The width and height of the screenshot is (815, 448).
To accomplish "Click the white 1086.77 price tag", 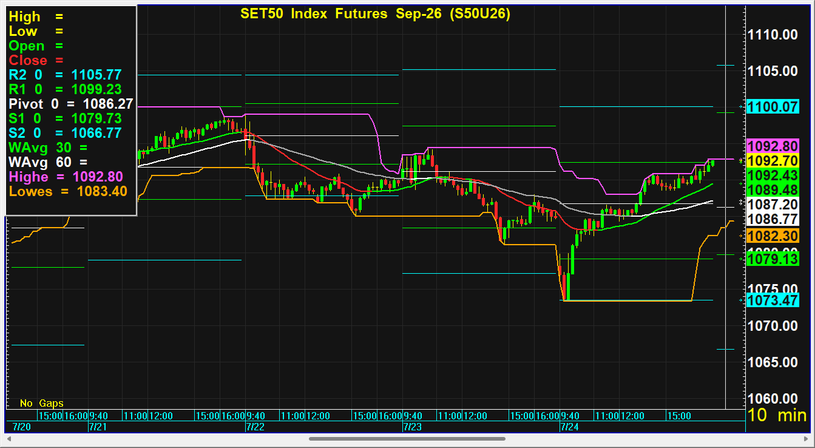I will coord(772,218).
